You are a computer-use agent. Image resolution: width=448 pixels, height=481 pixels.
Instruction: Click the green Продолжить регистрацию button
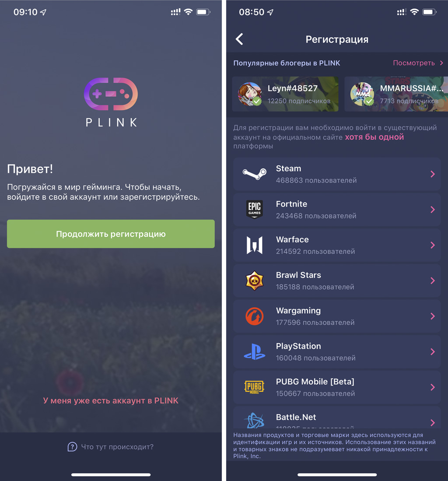pyautogui.click(x=111, y=234)
